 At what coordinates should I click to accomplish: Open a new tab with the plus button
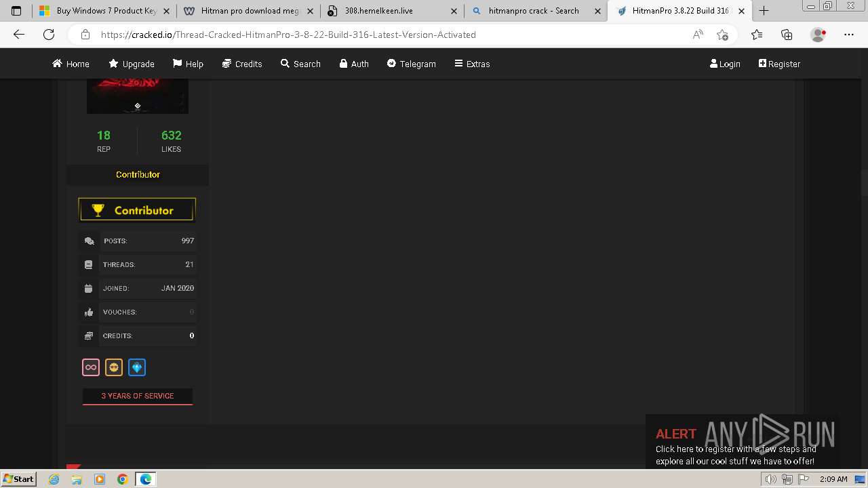[764, 11]
